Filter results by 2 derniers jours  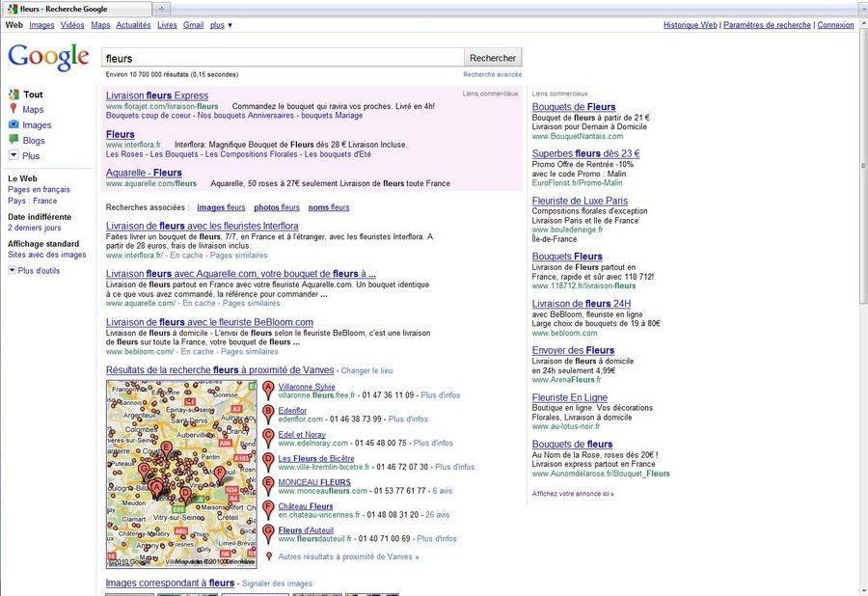[x=34, y=229]
